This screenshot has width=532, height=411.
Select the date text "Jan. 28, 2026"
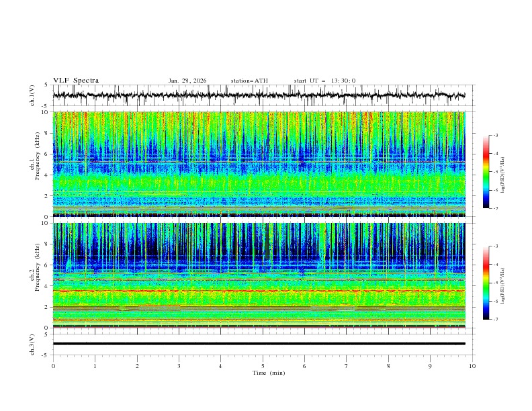pos(187,81)
